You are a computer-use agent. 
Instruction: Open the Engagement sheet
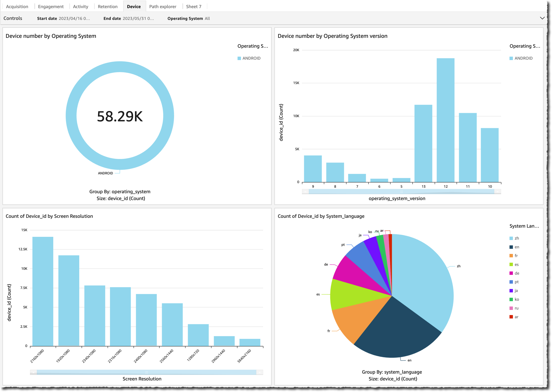point(51,6)
